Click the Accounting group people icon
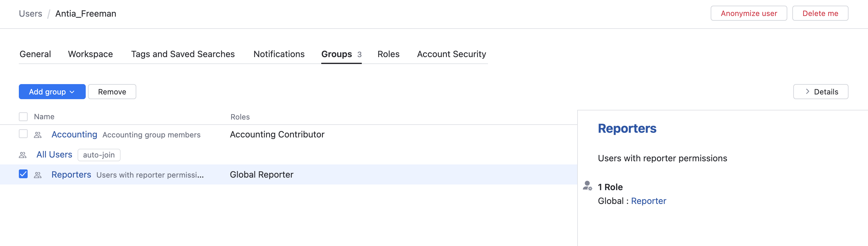This screenshot has height=246, width=868. click(38, 135)
